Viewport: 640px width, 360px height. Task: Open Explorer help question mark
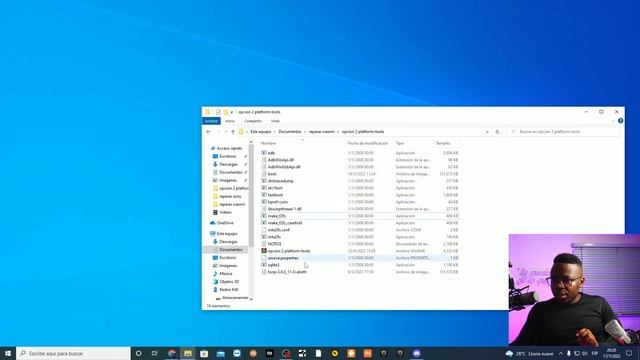(x=620, y=121)
